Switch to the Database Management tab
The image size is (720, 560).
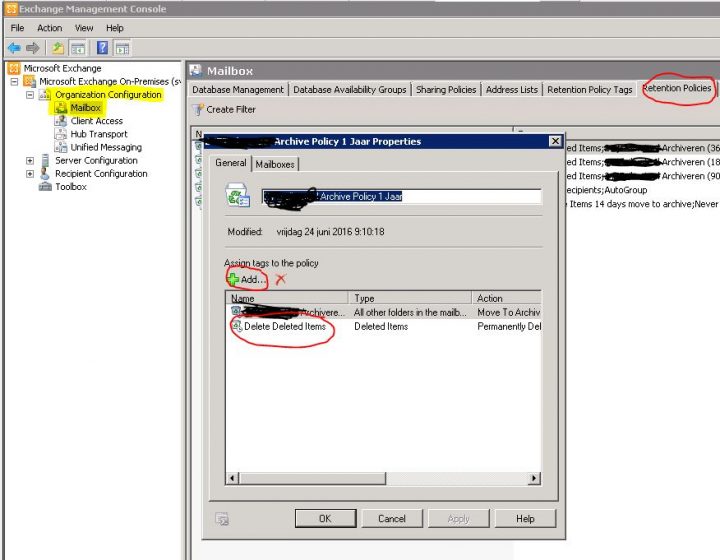[x=238, y=90]
